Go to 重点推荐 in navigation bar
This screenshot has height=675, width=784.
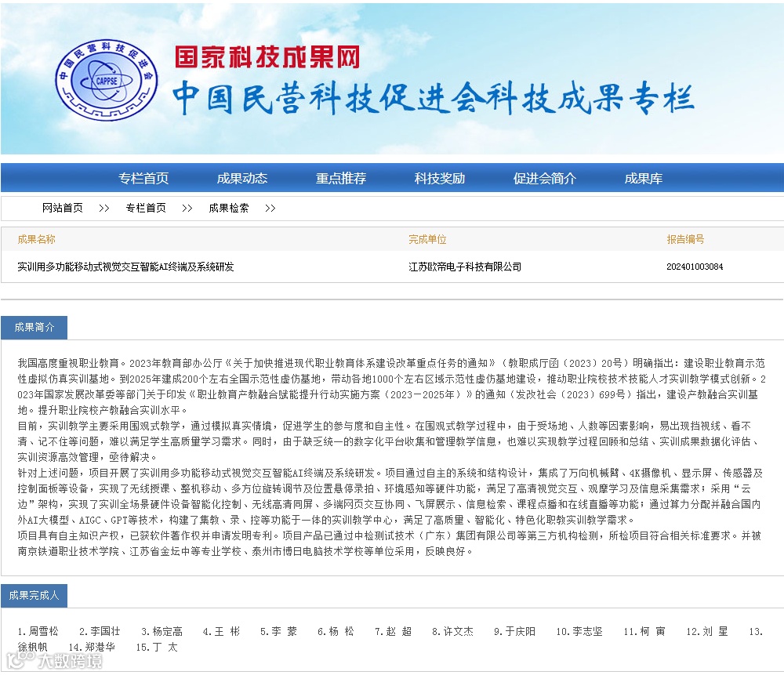tap(341, 179)
